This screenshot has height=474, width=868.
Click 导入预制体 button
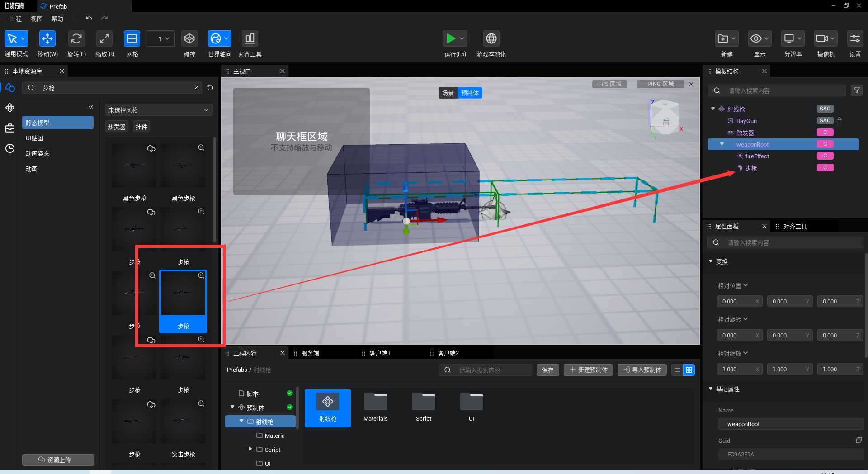642,370
